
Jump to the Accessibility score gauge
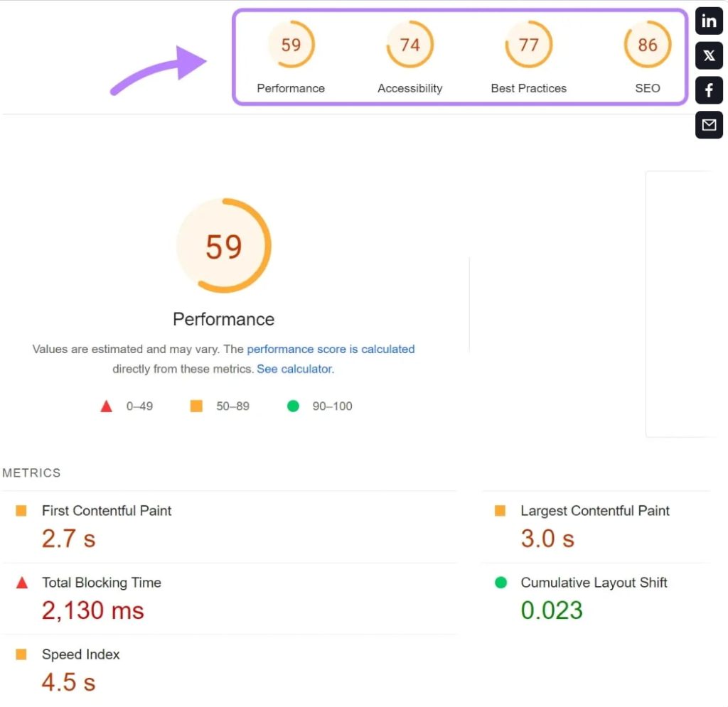(x=409, y=45)
